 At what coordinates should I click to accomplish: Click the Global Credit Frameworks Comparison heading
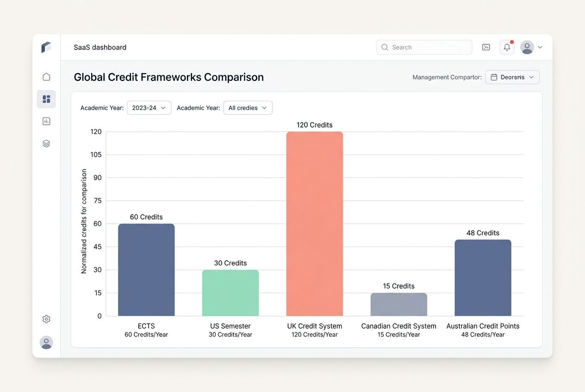(169, 77)
